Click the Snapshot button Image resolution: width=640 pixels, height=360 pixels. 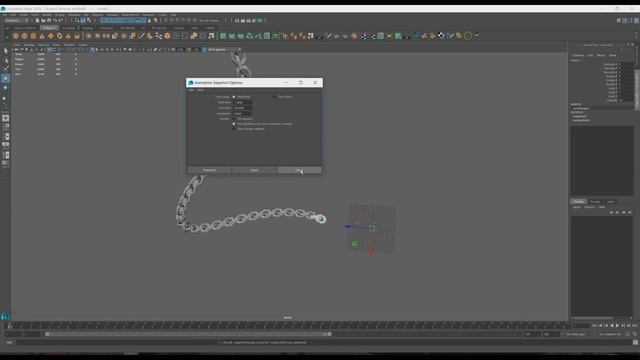click(209, 170)
